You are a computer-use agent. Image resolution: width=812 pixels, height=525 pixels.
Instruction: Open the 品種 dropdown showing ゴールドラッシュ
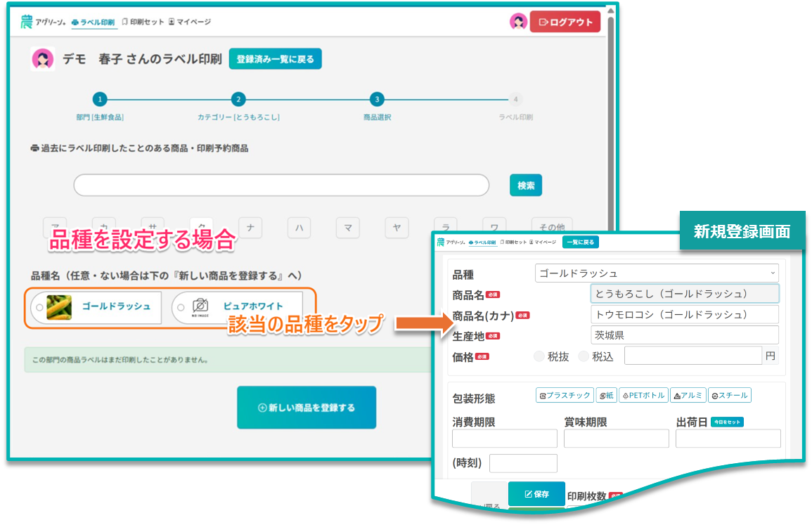(657, 273)
